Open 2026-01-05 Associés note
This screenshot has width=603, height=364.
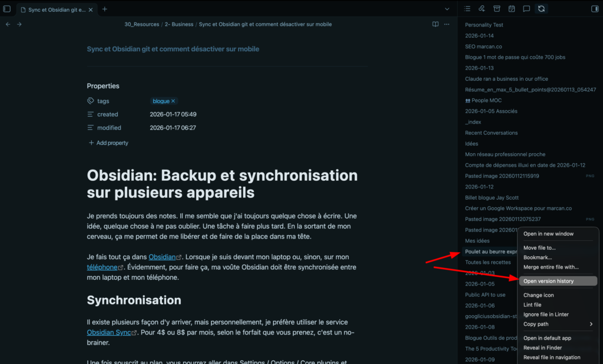pos(491,111)
